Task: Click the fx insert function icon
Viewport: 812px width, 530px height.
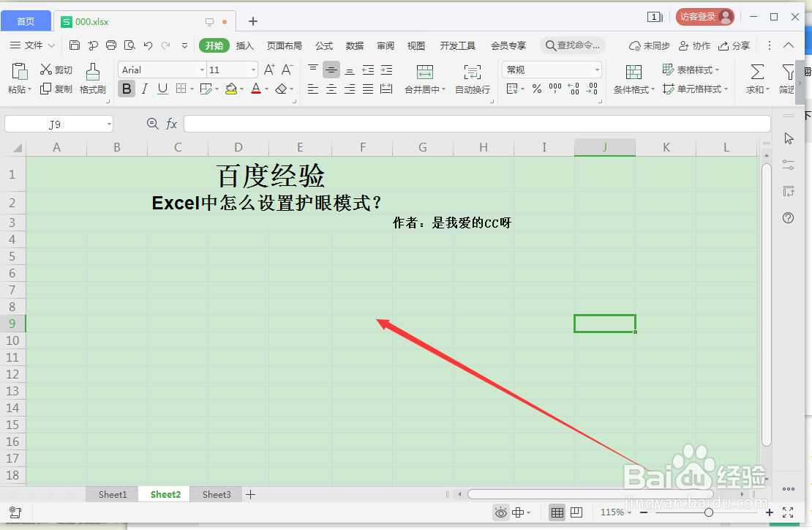Action: pyautogui.click(x=171, y=124)
